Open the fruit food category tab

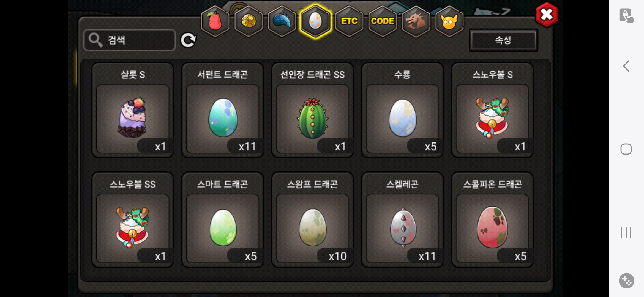tap(215, 21)
